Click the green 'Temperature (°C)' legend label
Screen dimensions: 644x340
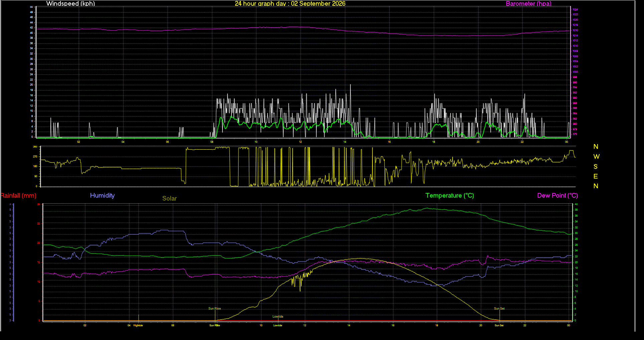coord(450,196)
